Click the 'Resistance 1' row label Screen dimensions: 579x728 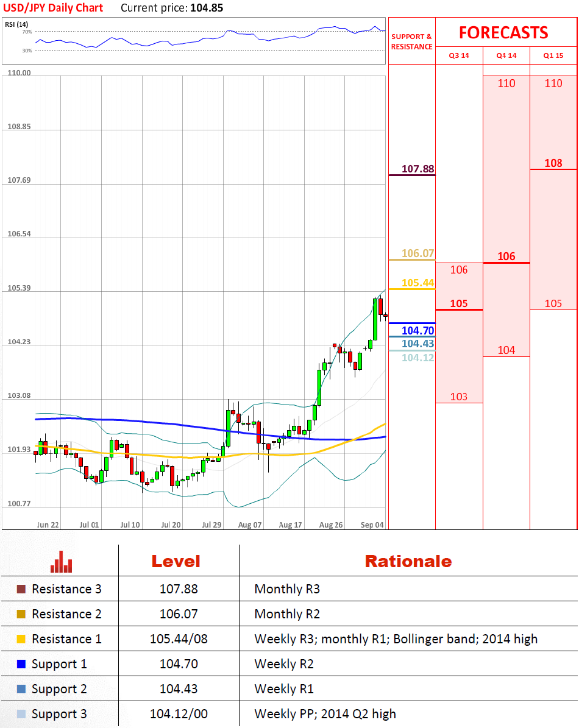pyautogui.click(x=66, y=639)
